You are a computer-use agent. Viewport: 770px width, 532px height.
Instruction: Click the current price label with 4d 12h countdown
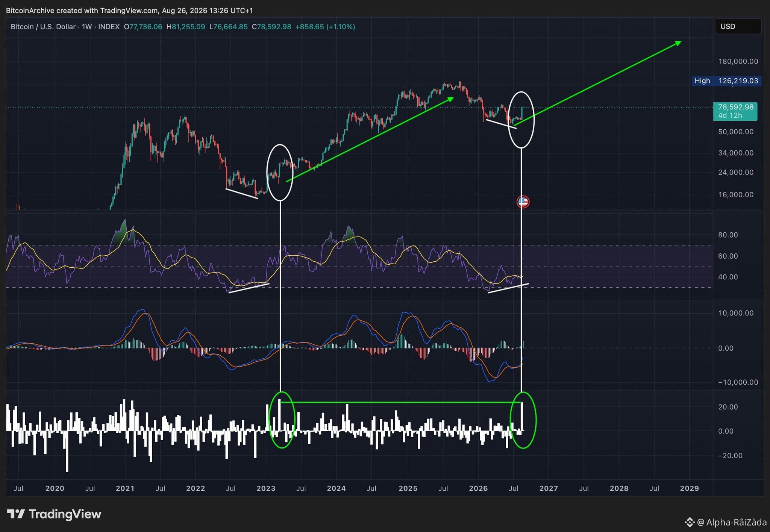click(x=735, y=111)
